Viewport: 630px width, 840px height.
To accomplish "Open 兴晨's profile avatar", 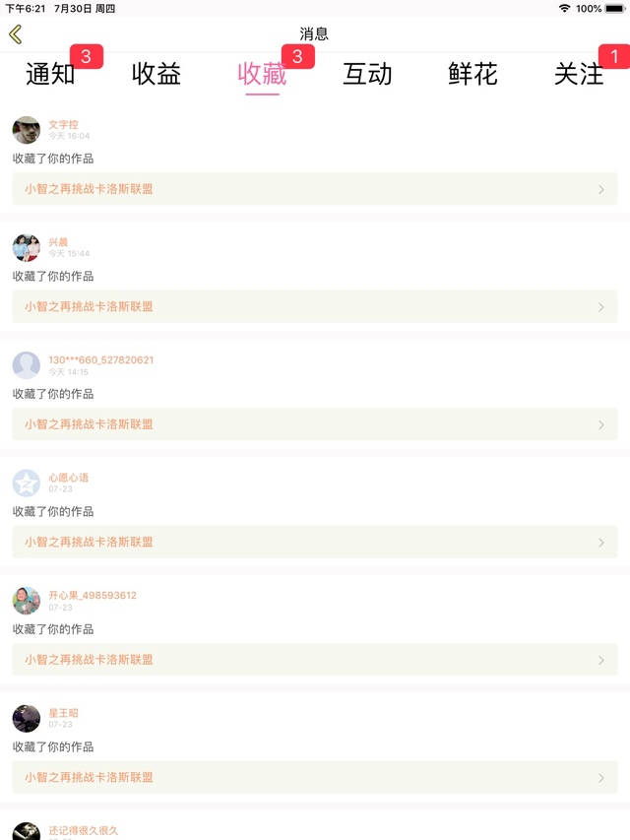I will (x=27, y=247).
